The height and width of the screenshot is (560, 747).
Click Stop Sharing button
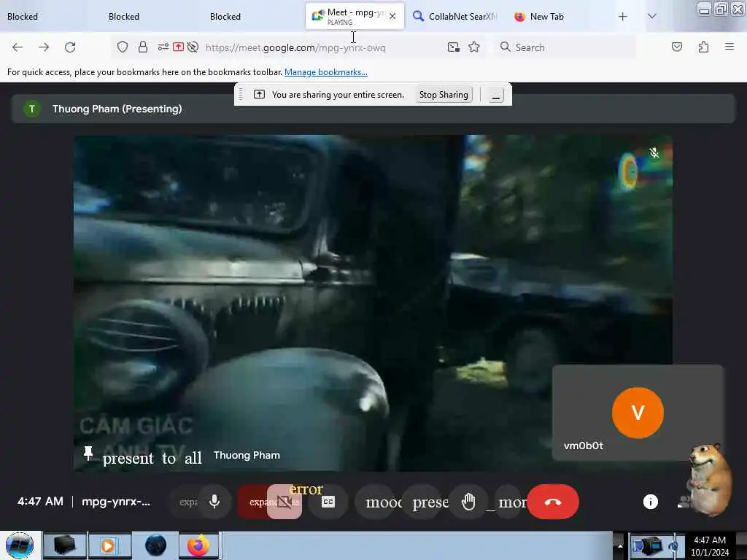tap(444, 94)
